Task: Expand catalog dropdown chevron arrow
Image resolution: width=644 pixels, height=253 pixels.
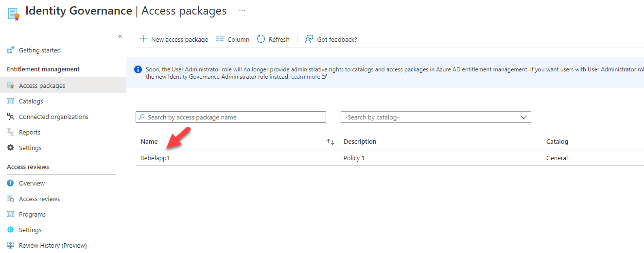Action: [x=523, y=117]
